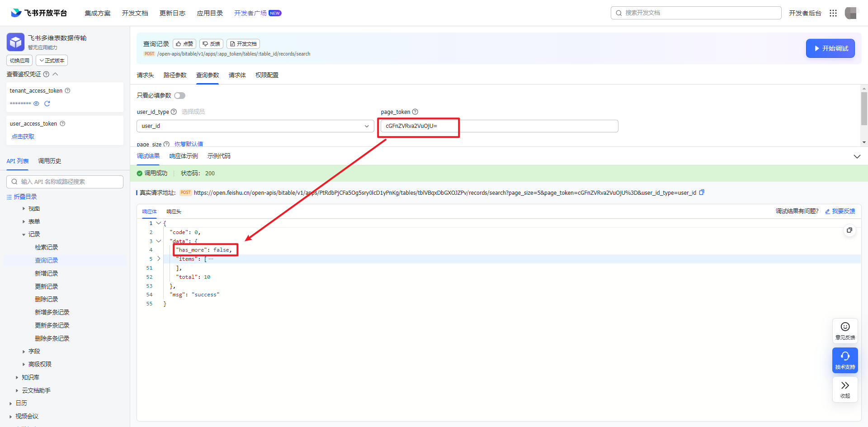Copy the response body JSON
This screenshot has height=427, width=868.
849,230
